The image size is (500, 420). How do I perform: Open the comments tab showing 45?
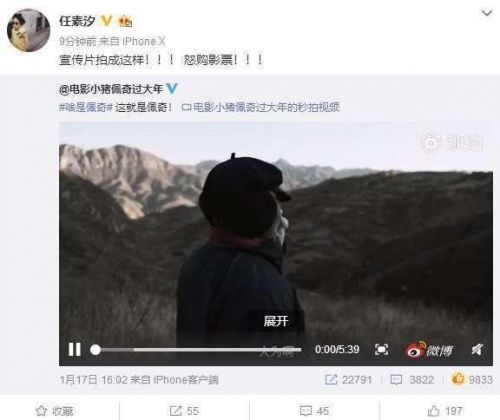(x=314, y=411)
